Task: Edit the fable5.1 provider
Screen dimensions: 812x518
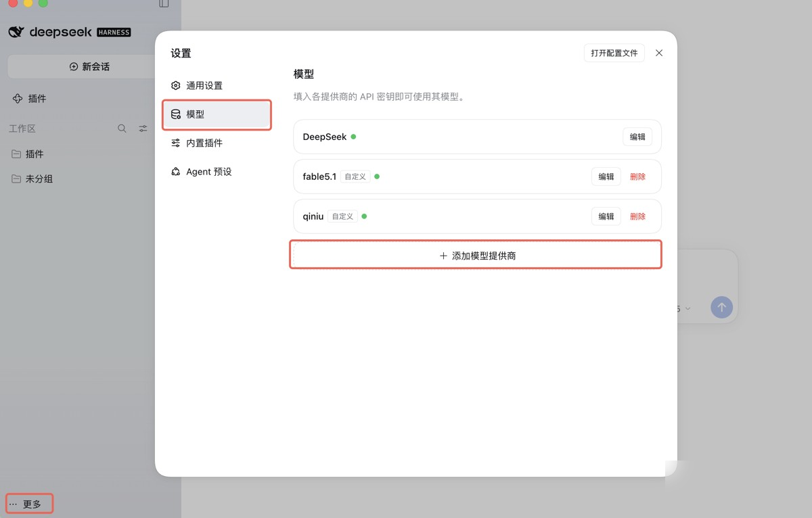Action: click(606, 176)
